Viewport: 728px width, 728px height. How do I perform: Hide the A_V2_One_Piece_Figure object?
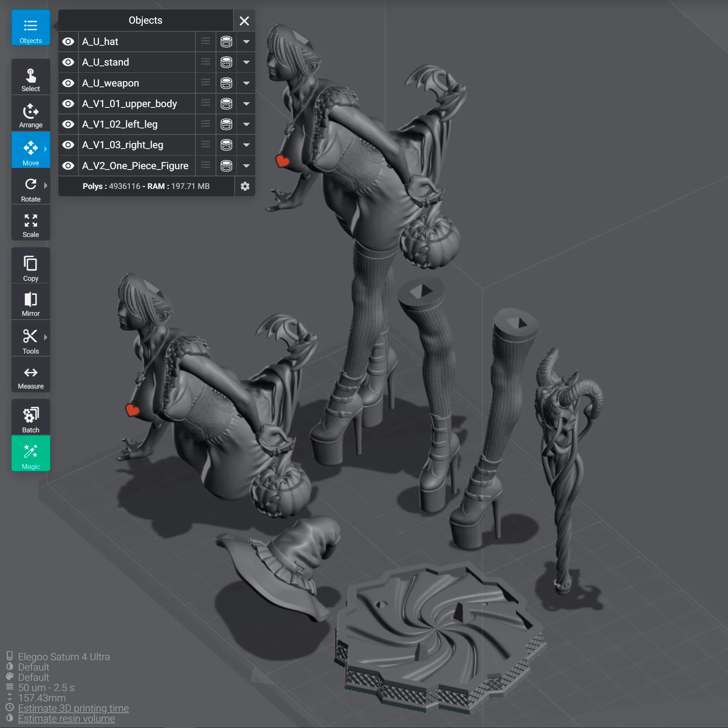[x=68, y=166]
